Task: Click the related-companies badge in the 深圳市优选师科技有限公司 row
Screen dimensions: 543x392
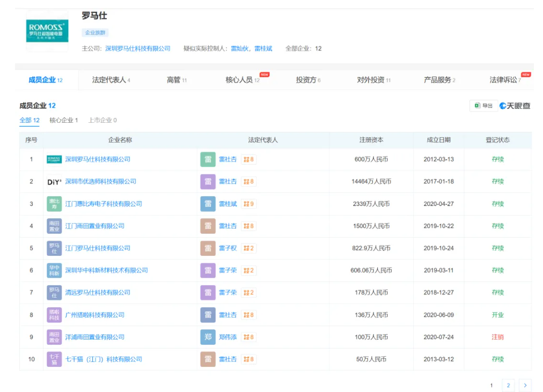Action: [248, 182]
